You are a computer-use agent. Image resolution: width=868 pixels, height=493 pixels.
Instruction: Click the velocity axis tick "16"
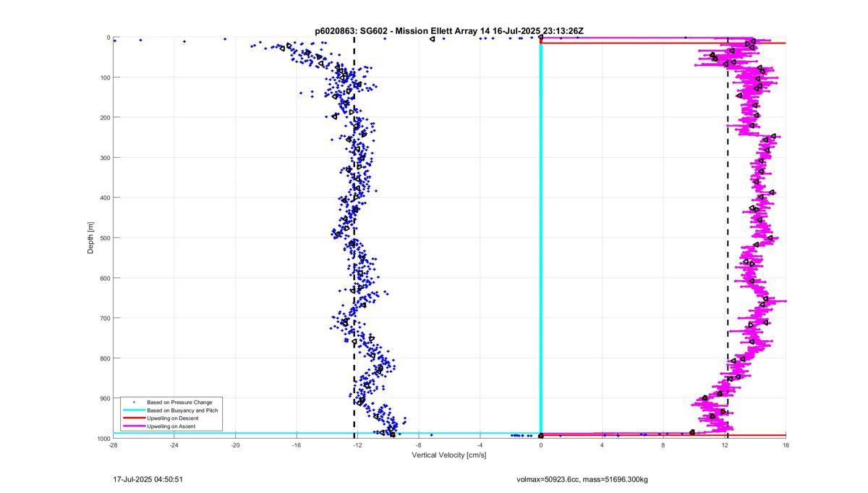(x=786, y=445)
